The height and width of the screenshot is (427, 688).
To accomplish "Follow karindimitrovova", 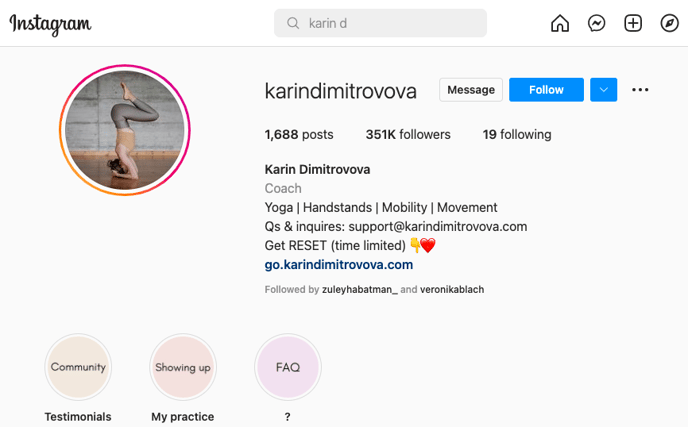I will point(546,90).
